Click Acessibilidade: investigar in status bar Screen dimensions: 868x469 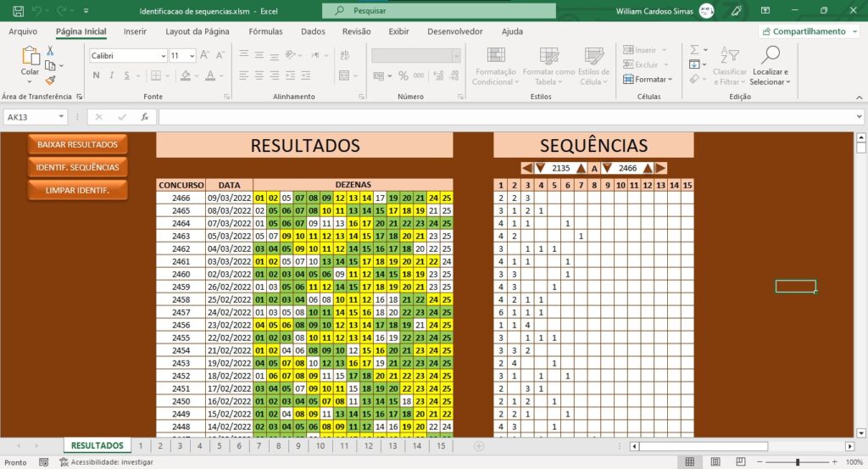coord(106,462)
